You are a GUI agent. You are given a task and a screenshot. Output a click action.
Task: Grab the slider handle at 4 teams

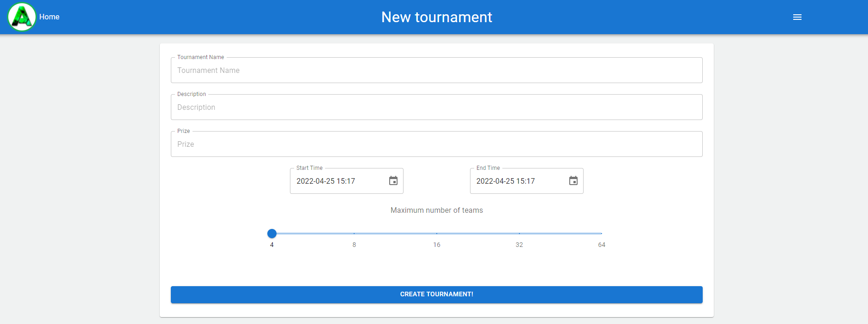272,234
